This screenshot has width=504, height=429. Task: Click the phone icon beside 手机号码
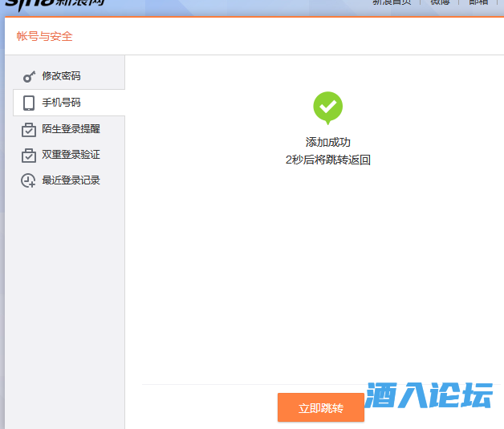coord(29,103)
